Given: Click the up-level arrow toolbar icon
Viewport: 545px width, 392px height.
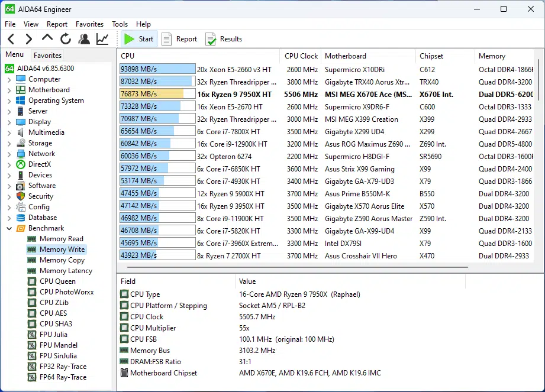Looking at the screenshot, I should tap(47, 38).
